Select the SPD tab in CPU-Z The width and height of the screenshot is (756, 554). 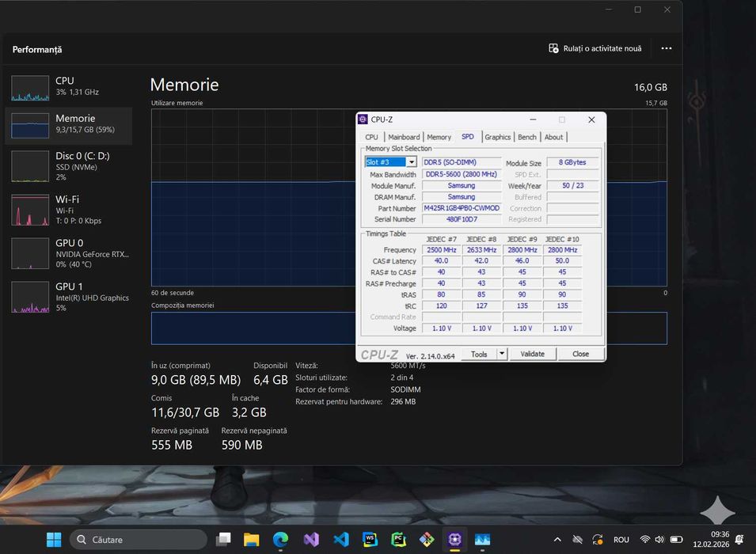[x=467, y=136]
